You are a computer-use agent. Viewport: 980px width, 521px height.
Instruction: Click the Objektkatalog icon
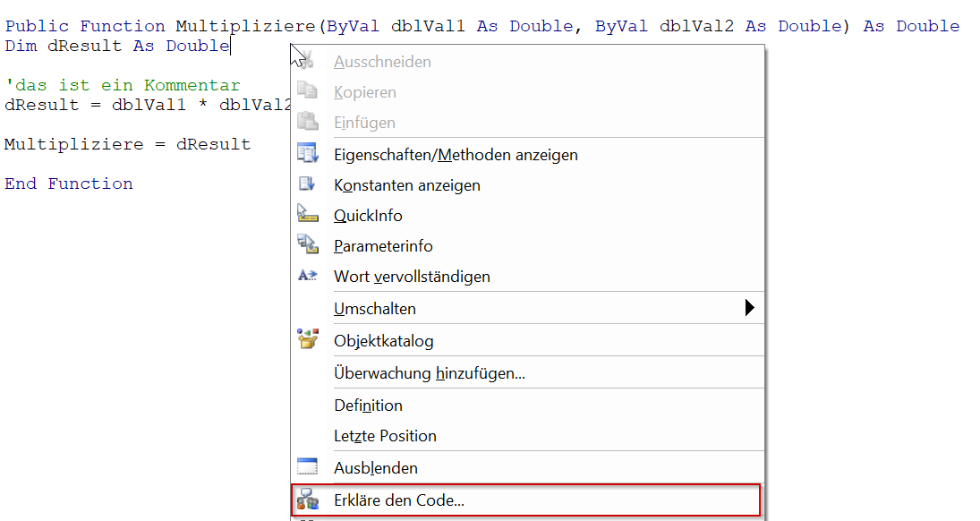click(x=307, y=339)
